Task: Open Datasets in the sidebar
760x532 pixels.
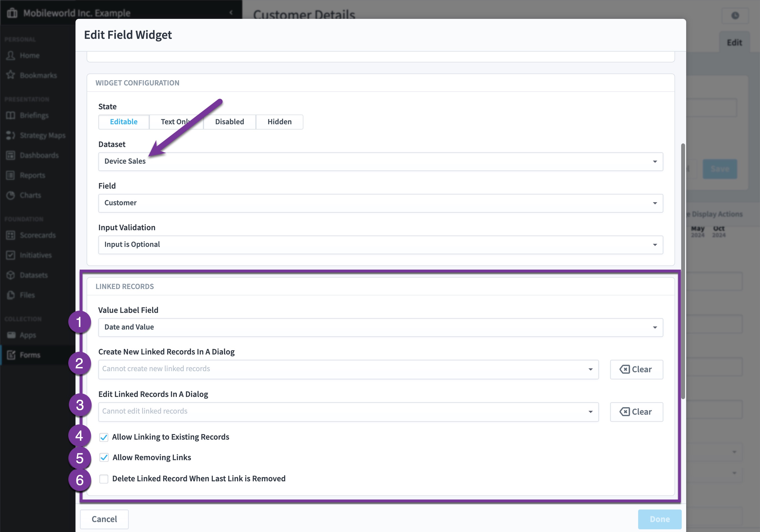Action: (x=34, y=275)
